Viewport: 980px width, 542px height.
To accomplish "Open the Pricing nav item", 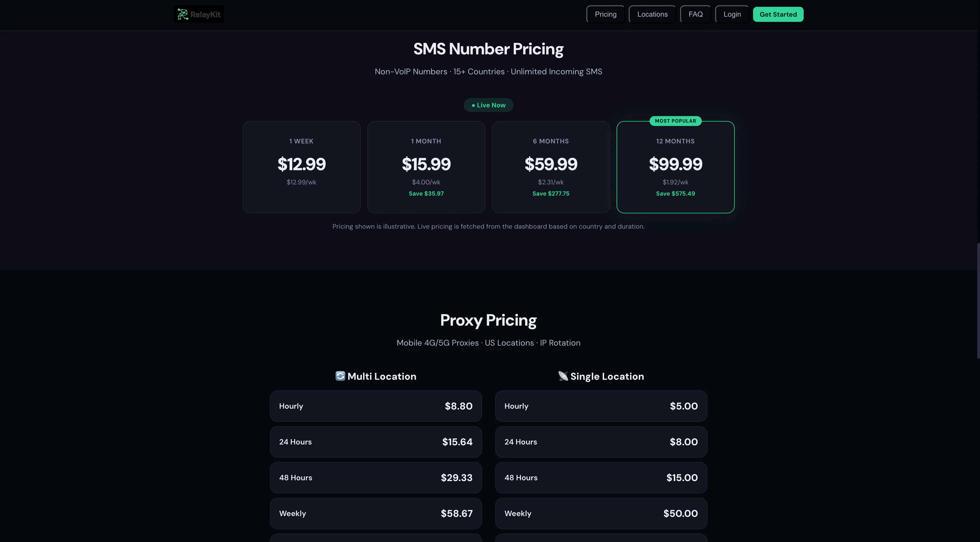I will [605, 14].
